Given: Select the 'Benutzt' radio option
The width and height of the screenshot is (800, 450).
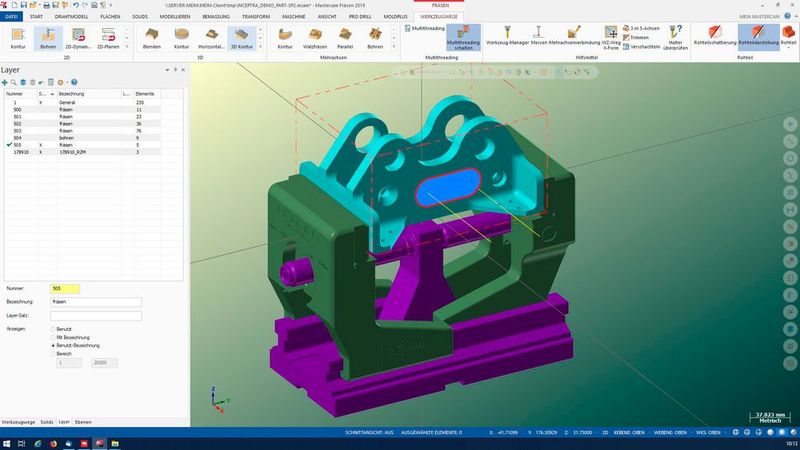Looking at the screenshot, I should tap(53, 328).
